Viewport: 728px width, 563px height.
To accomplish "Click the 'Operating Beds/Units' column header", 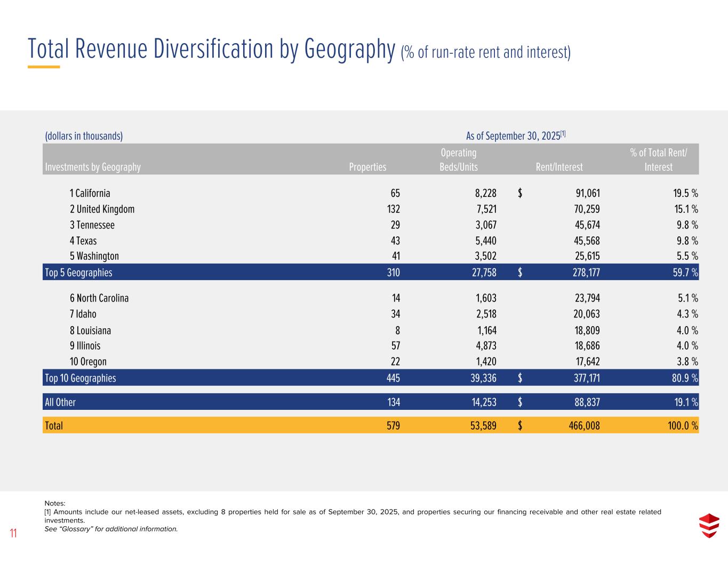I will click(x=458, y=160).
